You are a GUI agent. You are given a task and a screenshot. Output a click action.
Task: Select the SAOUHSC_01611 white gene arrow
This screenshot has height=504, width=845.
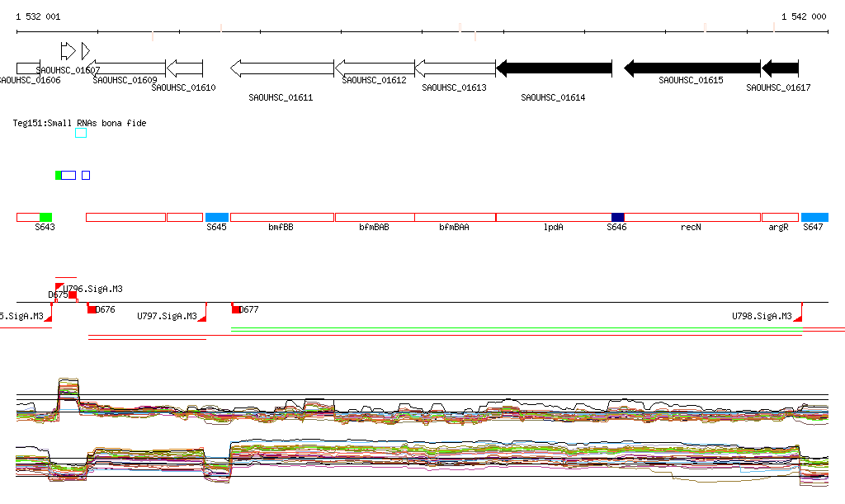282,68
